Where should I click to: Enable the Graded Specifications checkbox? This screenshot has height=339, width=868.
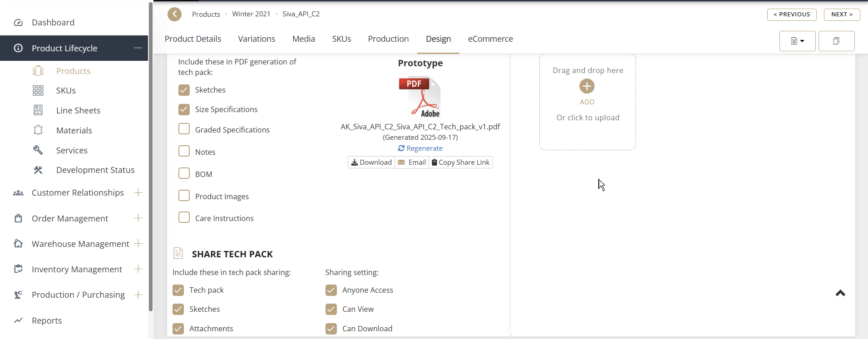point(184,129)
